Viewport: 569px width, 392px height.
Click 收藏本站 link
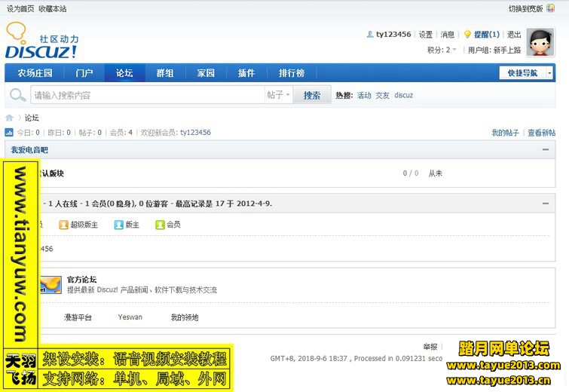[53, 8]
